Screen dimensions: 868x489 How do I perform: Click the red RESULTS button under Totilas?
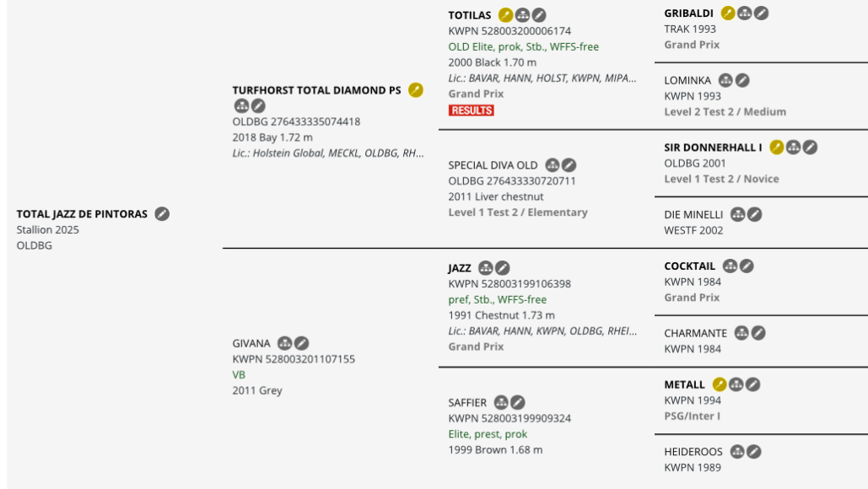click(x=471, y=110)
